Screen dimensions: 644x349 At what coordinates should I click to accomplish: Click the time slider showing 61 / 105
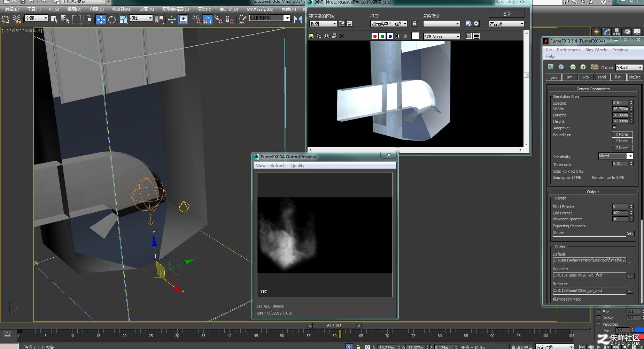tap(334, 325)
